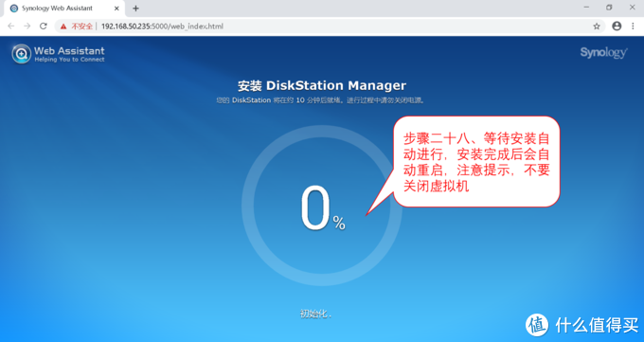Viewport: 644px width, 342px height.
Task: Bookmark this page with the star icon
Action: [x=597, y=27]
